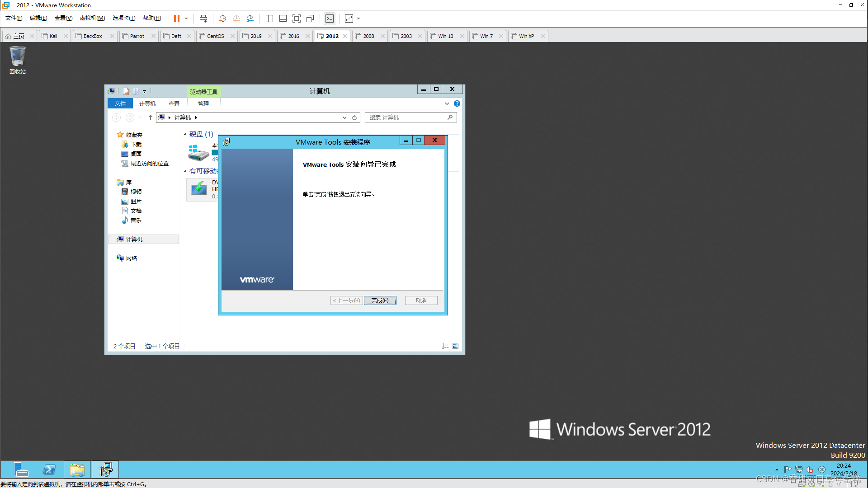Select 计算机 in the navigation pane
Screen dimensions: 868x488
pos(143,239)
